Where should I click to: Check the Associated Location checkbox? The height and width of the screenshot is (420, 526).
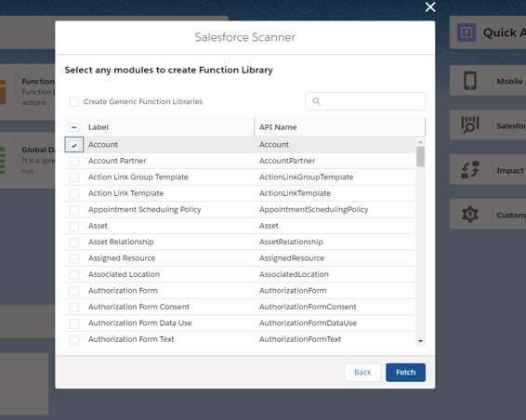coord(74,275)
